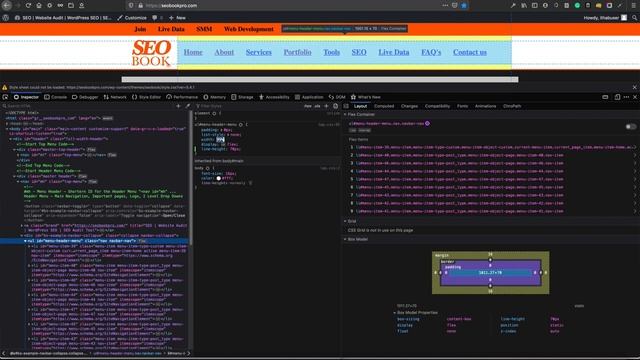Image resolution: width=640 pixels, height=360 pixels.
Task: Collapse the Flex Container section
Action: coord(345,115)
